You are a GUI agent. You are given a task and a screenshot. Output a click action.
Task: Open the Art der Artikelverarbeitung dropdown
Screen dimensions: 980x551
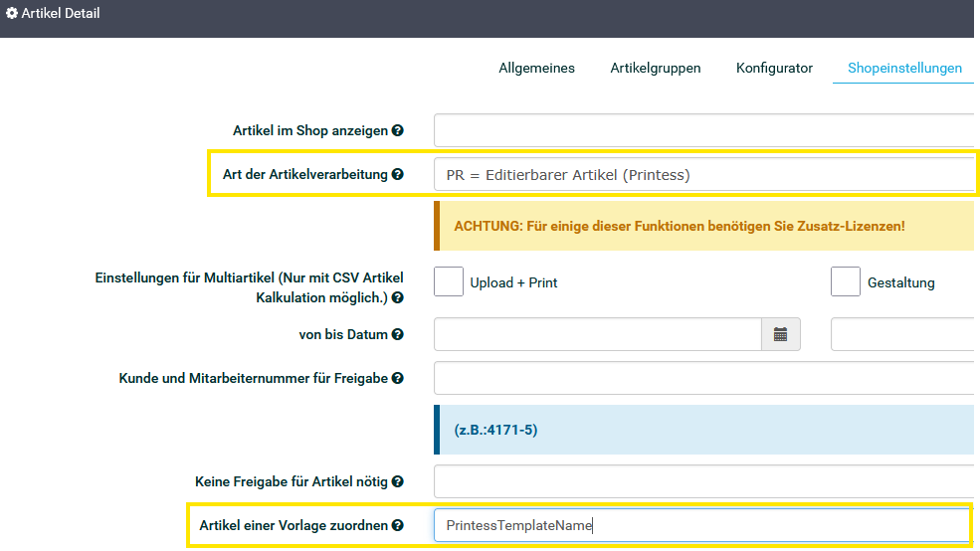[x=702, y=174]
